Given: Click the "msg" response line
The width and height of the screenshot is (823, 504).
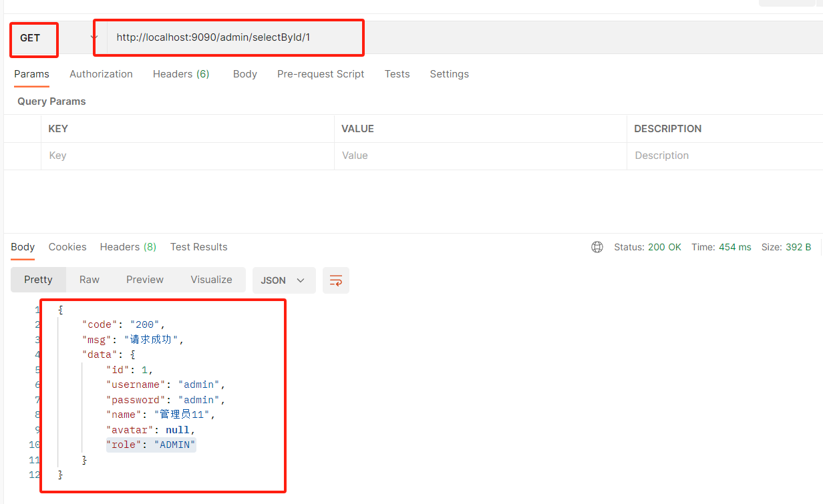Looking at the screenshot, I should coord(133,340).
